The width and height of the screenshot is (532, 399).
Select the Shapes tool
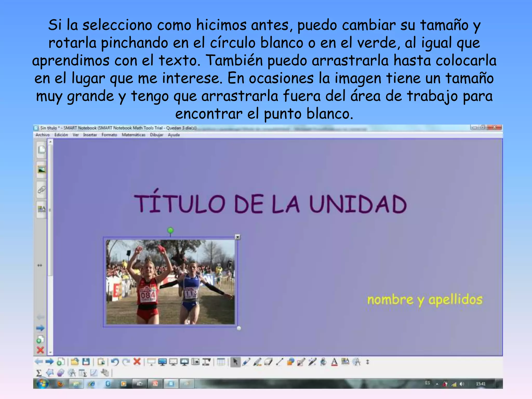[x=291, y=362]
